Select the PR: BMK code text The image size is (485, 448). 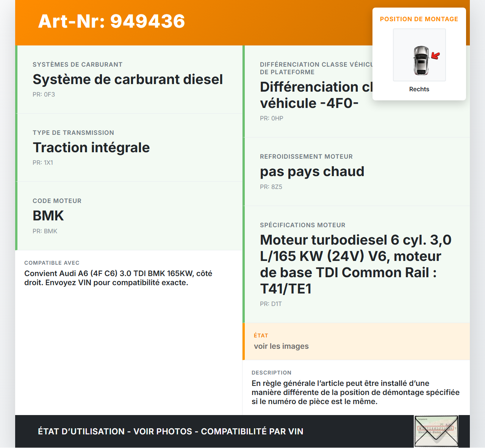point(45,231)
